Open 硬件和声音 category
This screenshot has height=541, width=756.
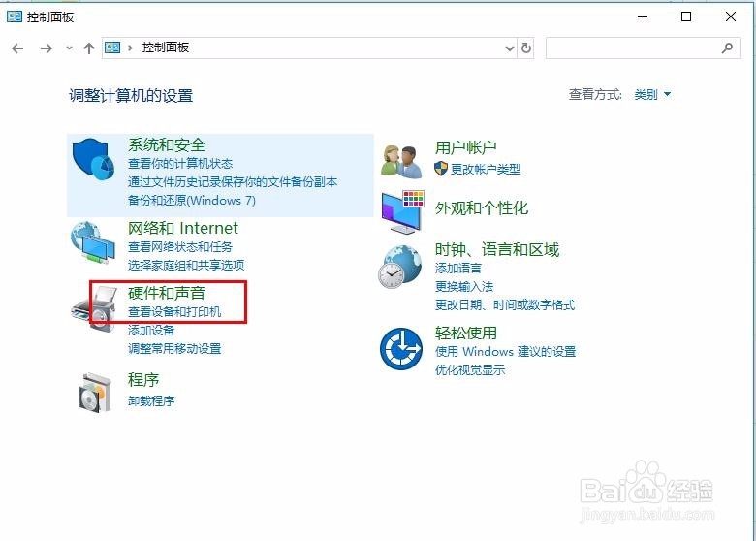coord(167,293)
